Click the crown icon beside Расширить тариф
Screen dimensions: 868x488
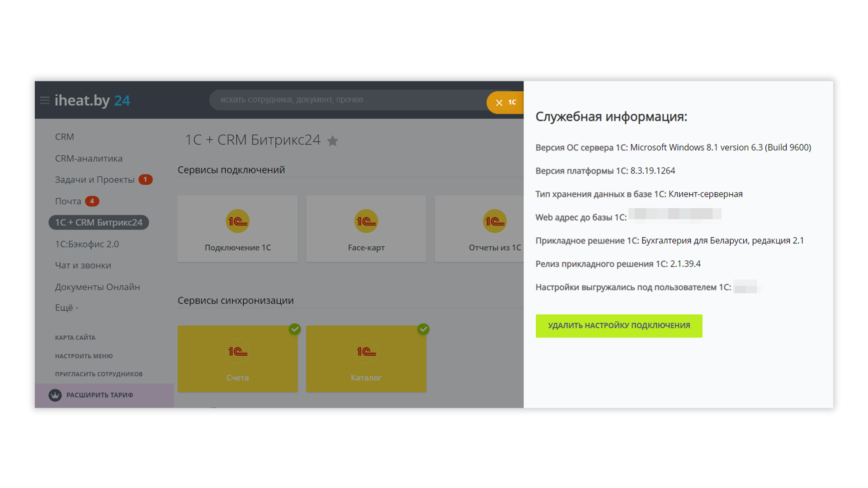click(55, 395)
